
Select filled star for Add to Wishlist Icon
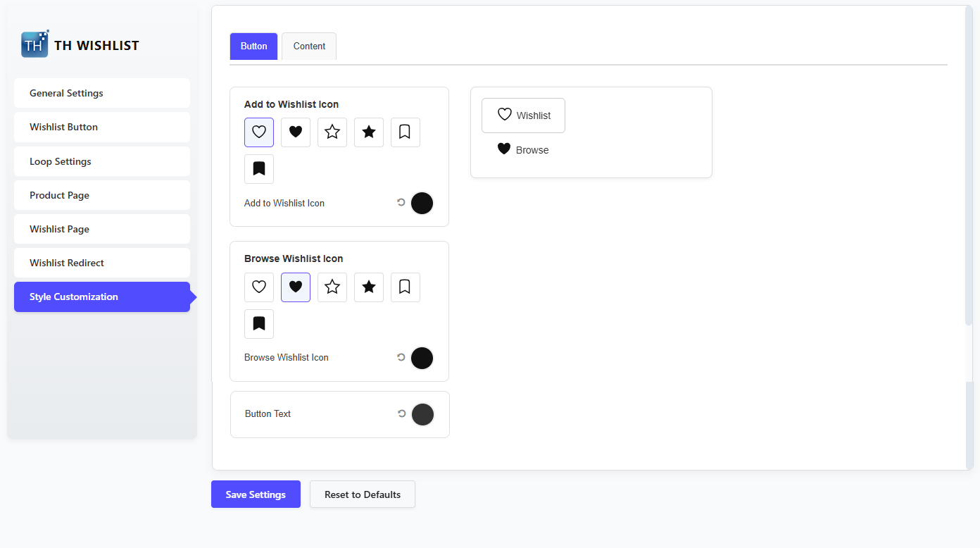[x=369, y=132]
